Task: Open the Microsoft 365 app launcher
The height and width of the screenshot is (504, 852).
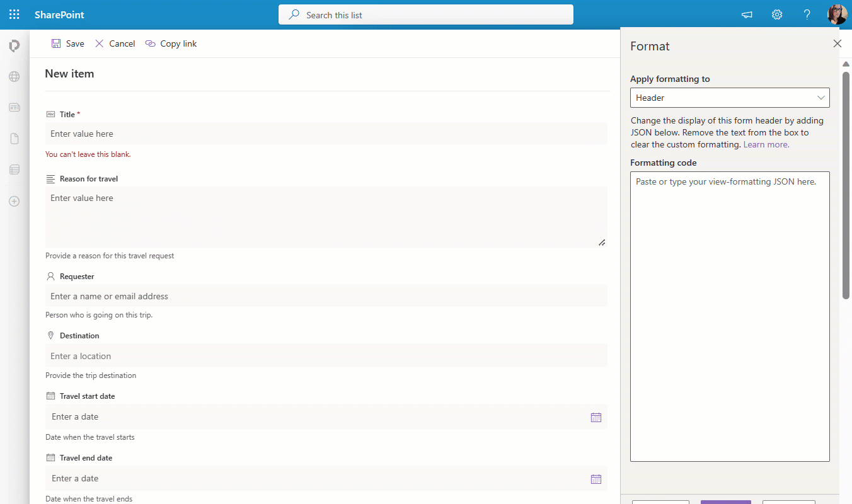Action: coord(14,14)
